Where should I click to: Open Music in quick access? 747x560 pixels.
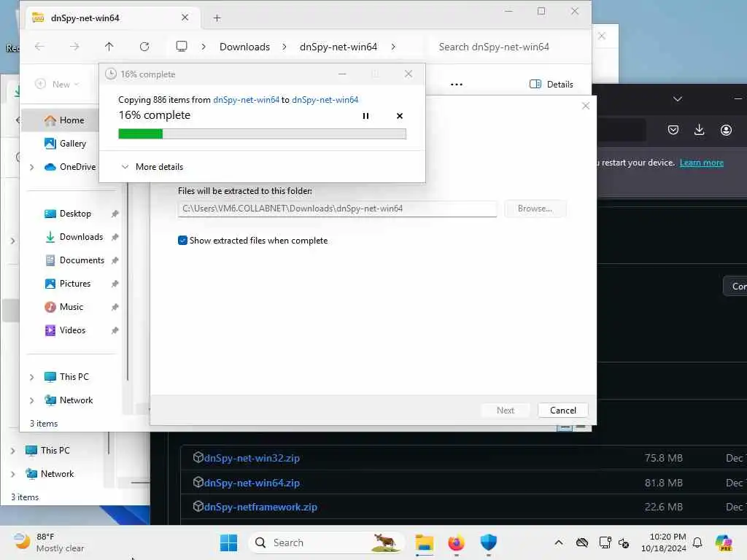64,307
